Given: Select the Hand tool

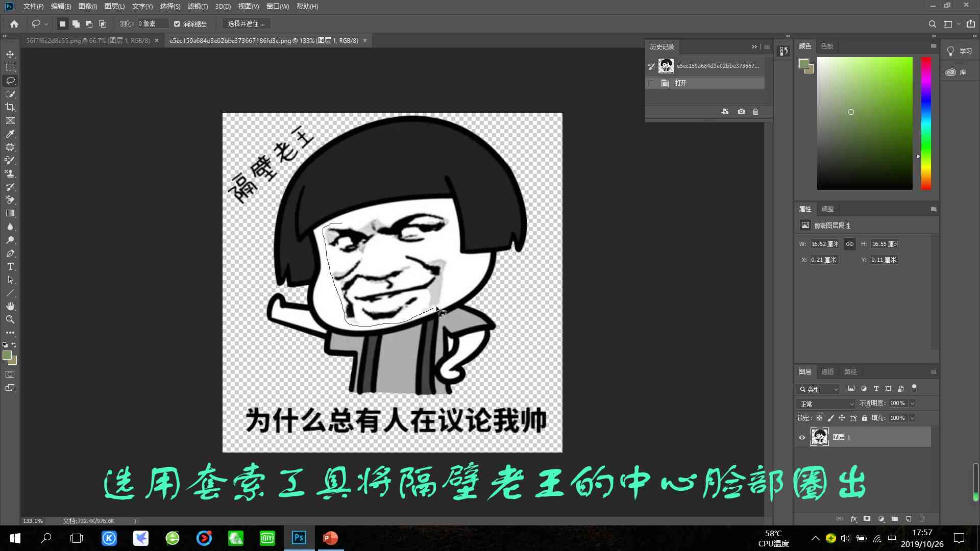Looking at the screenshot, I should click(x=10, y=306).
